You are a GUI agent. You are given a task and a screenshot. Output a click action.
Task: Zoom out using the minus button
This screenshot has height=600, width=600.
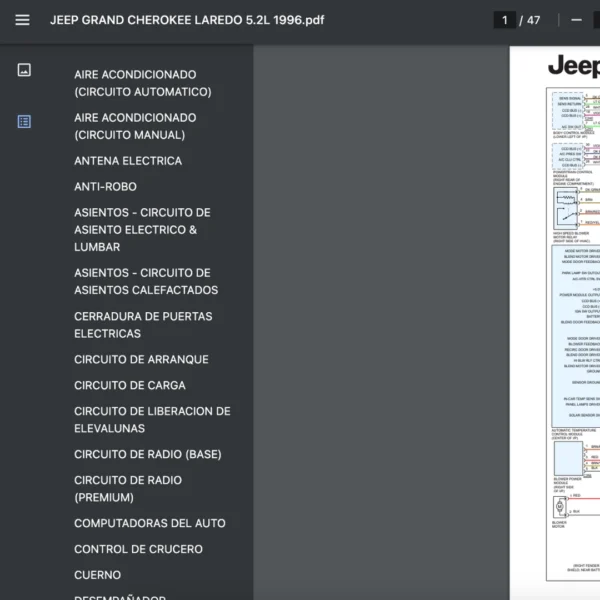[x=577, y=20]
